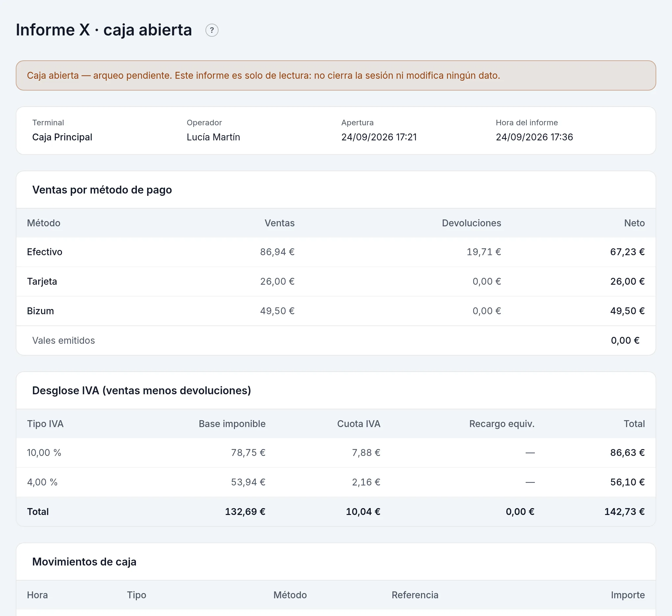672x616 pixels.
Task: Click the 'Hora' column header
Action: pos(37,595)
